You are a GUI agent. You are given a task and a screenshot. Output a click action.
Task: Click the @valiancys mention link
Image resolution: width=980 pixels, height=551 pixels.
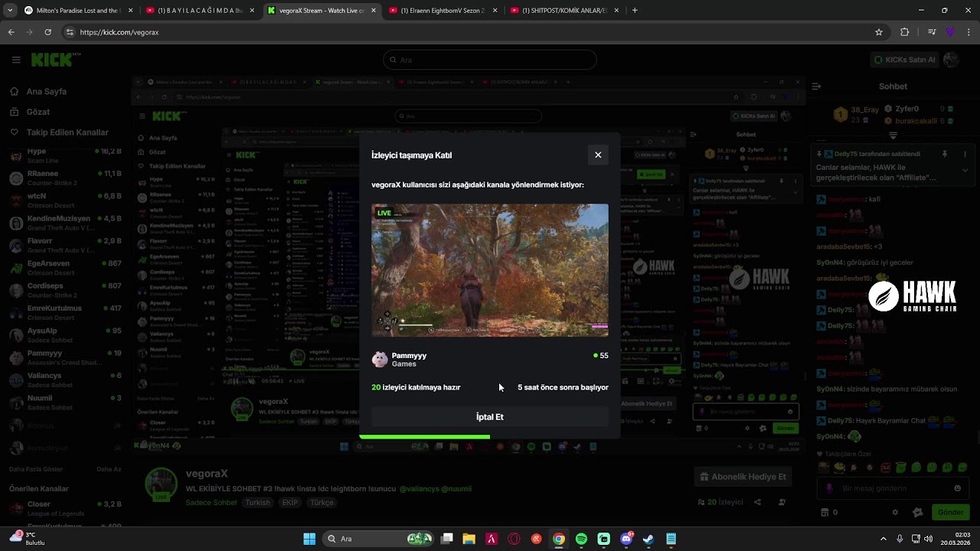click(x=419, y=489)
